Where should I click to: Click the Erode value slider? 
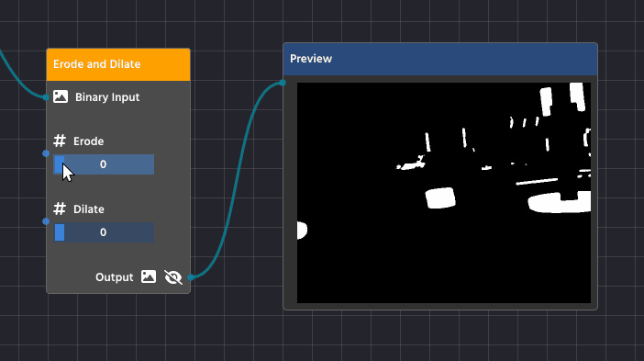[104, 164]
